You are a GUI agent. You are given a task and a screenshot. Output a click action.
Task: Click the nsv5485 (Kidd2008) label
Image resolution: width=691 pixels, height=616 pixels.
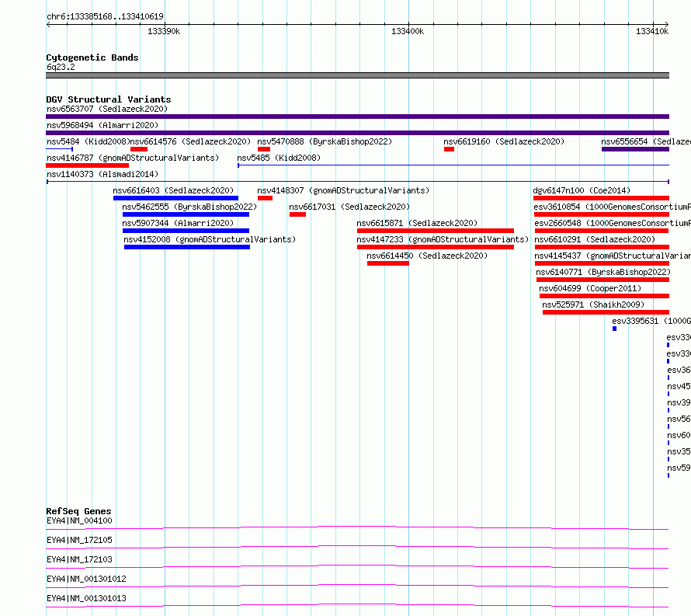tap(279, 158)
